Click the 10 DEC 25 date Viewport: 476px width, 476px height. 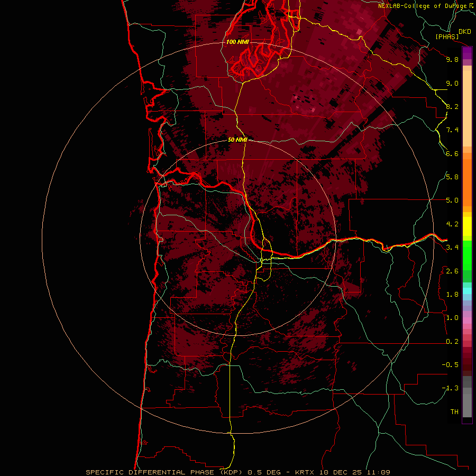(340, 472)
